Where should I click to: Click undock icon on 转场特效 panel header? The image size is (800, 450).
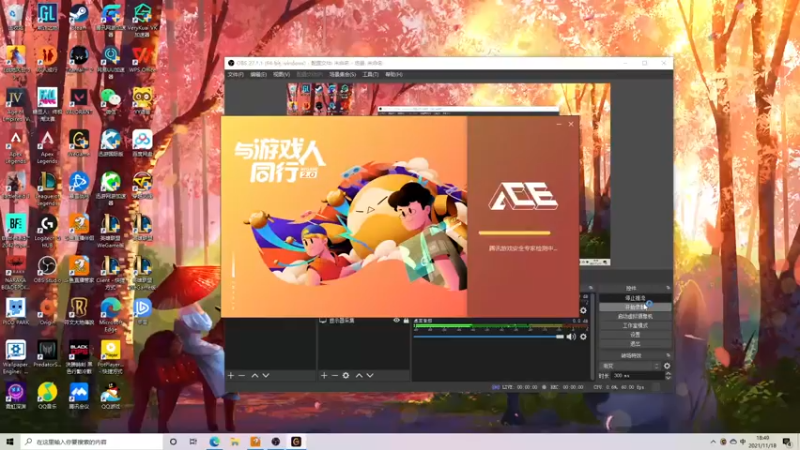668,356
